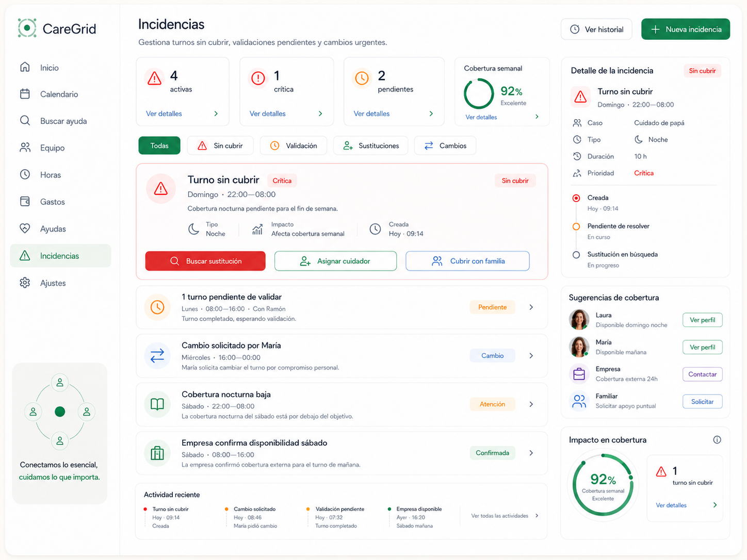Click Ver perfil for María

702,347
